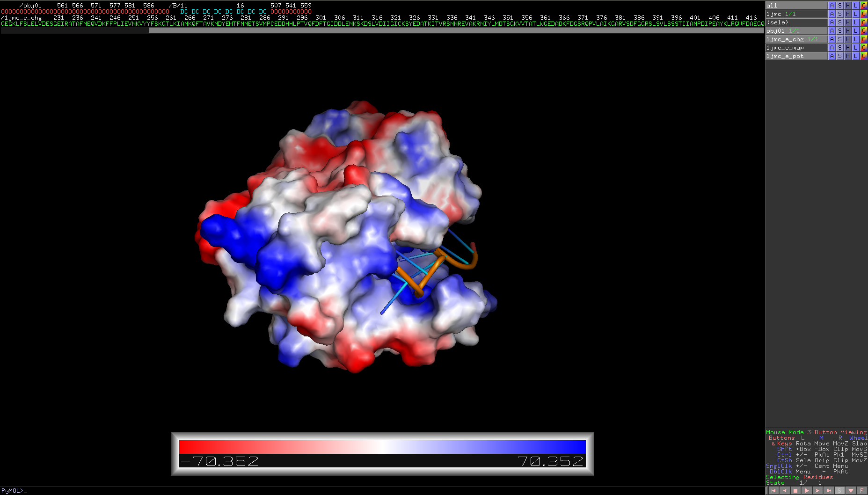This screenshot has height=495, width=868.
Task: Open Show menu for all
Action: click(x=840, y=6)
